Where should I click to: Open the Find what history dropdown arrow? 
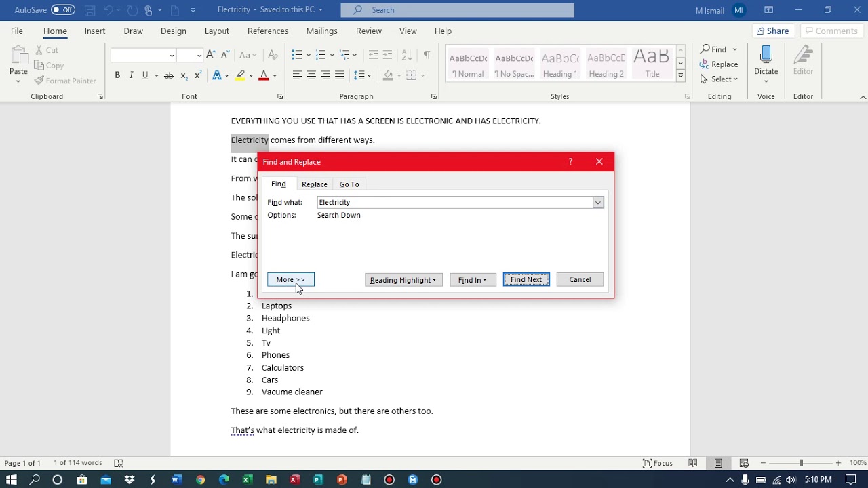[598, 202]
